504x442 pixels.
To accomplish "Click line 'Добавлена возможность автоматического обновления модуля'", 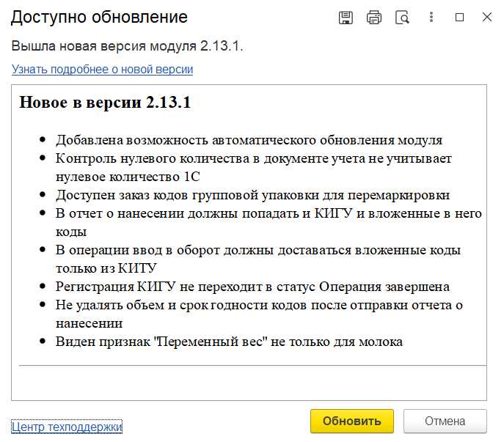I will [x=249, y=140].
